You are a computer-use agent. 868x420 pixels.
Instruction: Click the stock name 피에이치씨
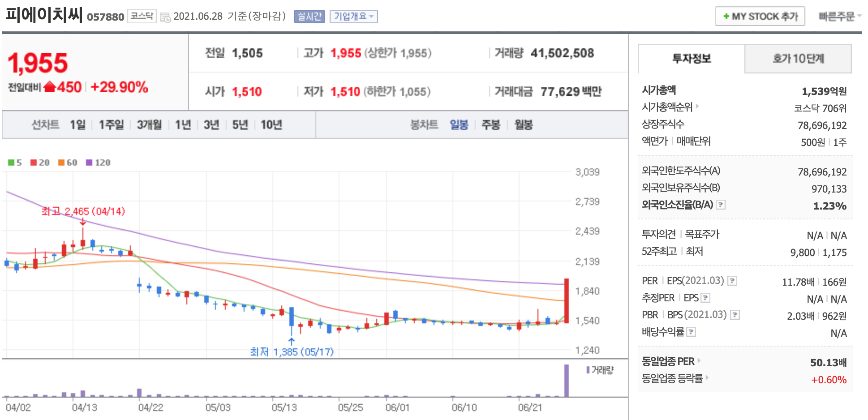click(x=44, y=15)
